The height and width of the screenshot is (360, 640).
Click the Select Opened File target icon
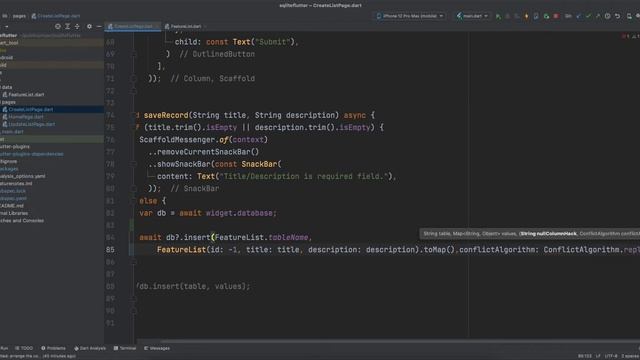(x=58, y=26)
